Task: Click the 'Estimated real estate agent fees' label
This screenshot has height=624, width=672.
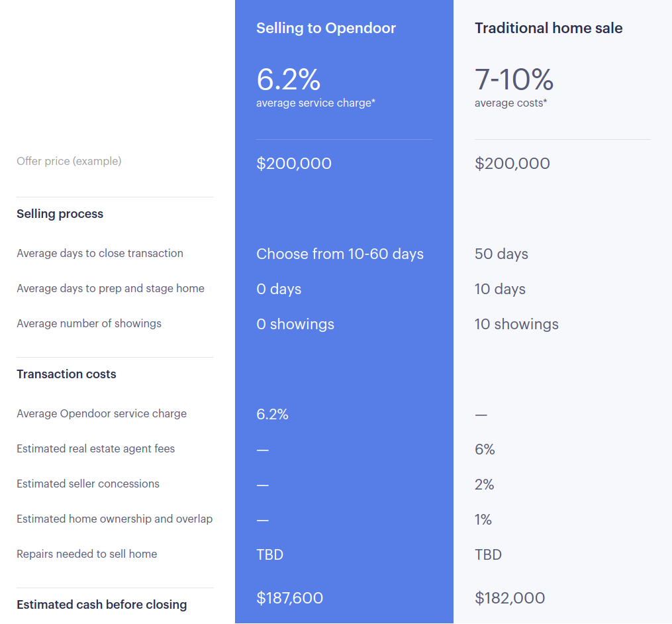Action: tap(95, 449)
